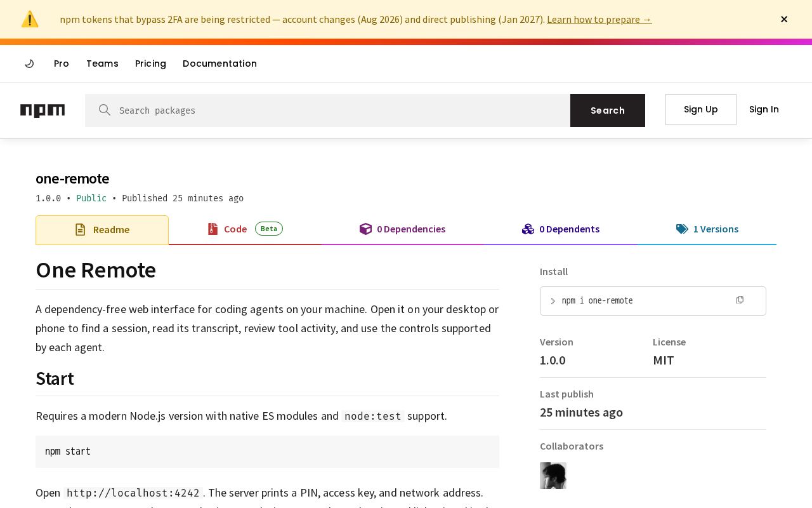Follow the Learn how to prepare link
Viewport: 812px width, 508px height.
pyautogui.click(x=599, y=19)
